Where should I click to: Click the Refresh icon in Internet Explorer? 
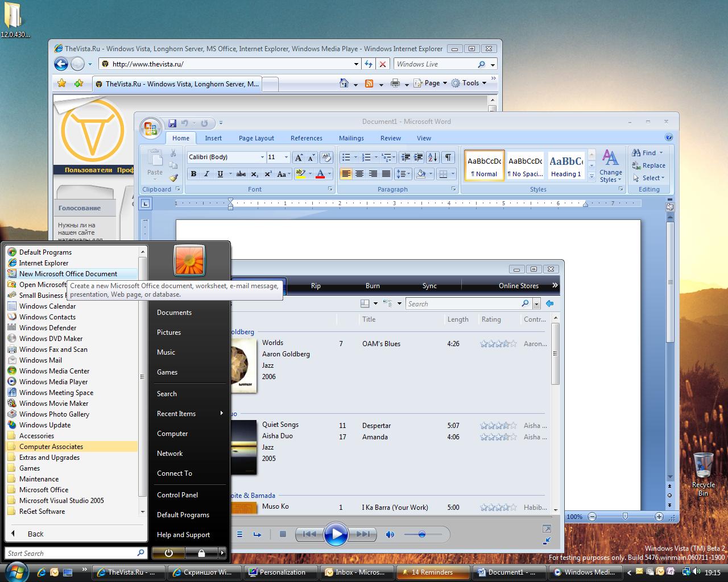pos(369,64)
